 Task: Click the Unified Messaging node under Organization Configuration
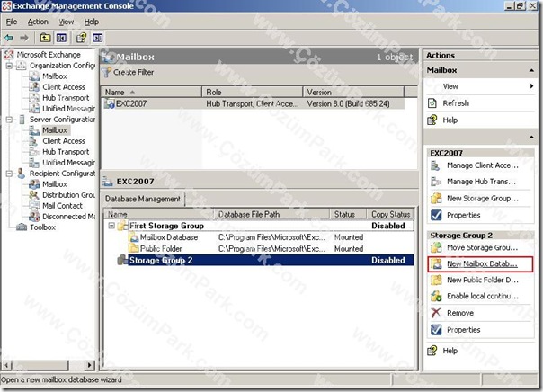[68, 109]
